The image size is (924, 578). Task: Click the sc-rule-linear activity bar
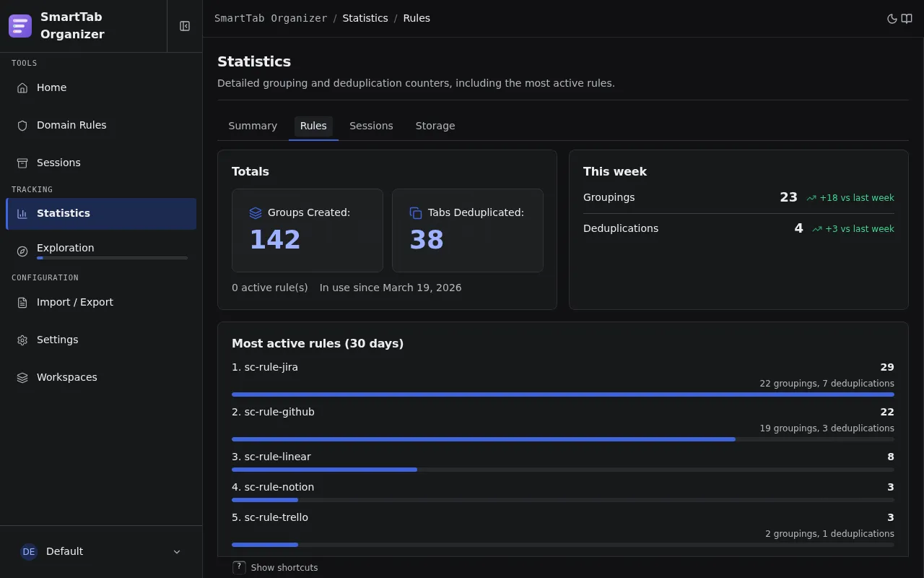pyautogui.click(x=563, y=470)
